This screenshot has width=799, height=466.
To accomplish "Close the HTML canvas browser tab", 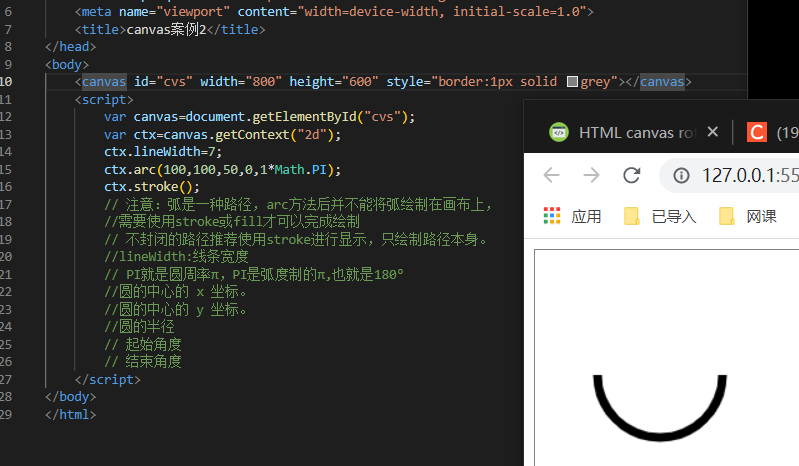I will pos(713,132).
